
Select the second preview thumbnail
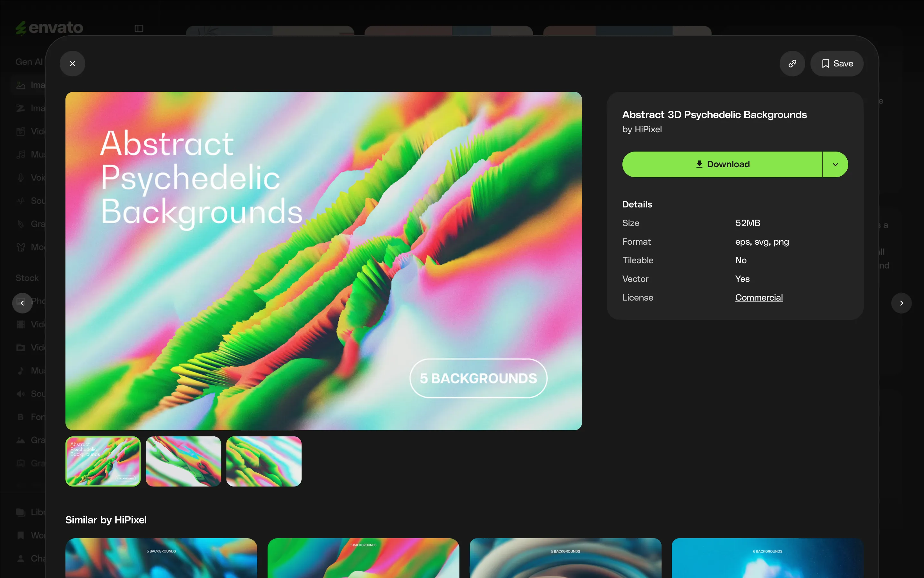[x=183, y=461]
